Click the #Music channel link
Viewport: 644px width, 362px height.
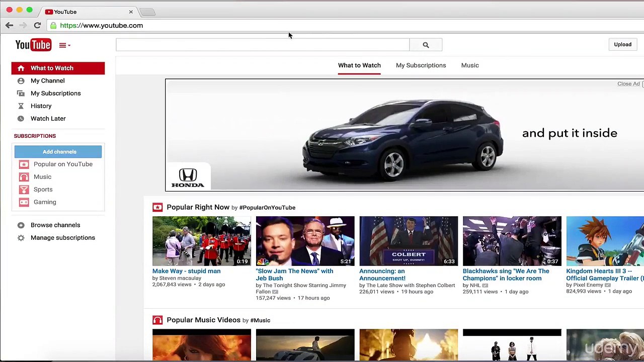[260, 320]
